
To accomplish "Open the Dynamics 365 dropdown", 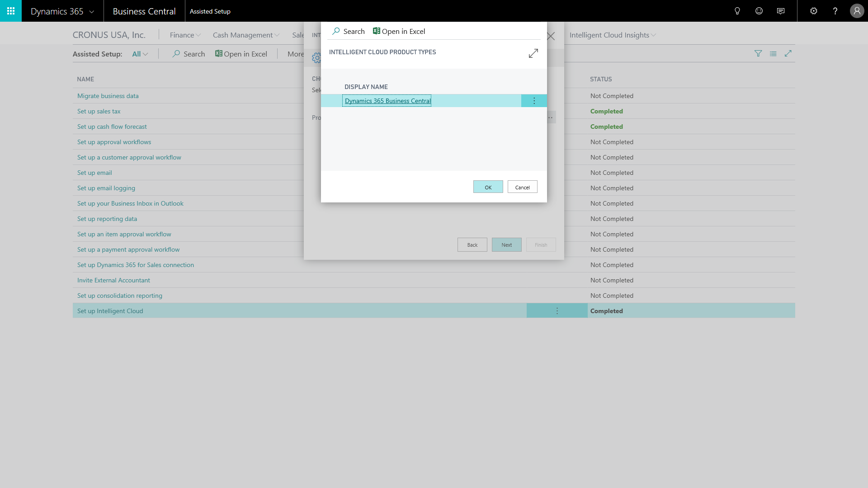I will [62, 11].
